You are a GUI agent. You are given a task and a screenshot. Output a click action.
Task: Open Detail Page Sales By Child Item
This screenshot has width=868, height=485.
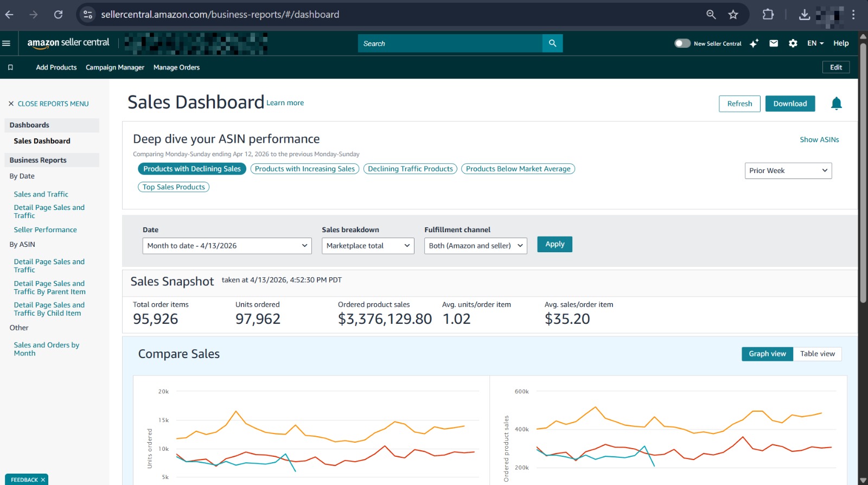(49, 309)
